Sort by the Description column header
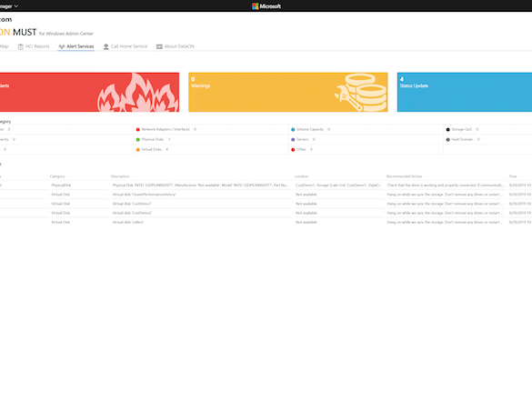The width and height of the screenshot is (532, 401). (120, 176)
